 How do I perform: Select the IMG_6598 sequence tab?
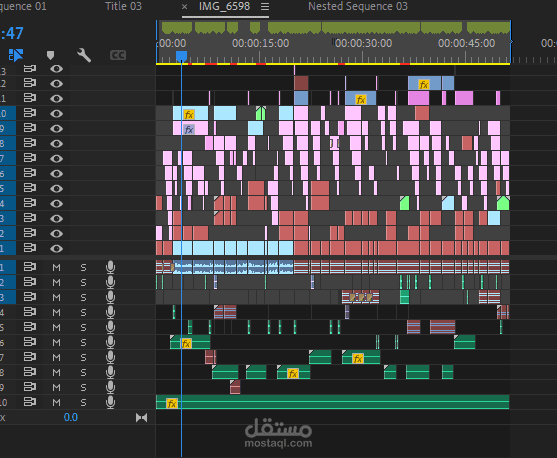pos(224,6)
